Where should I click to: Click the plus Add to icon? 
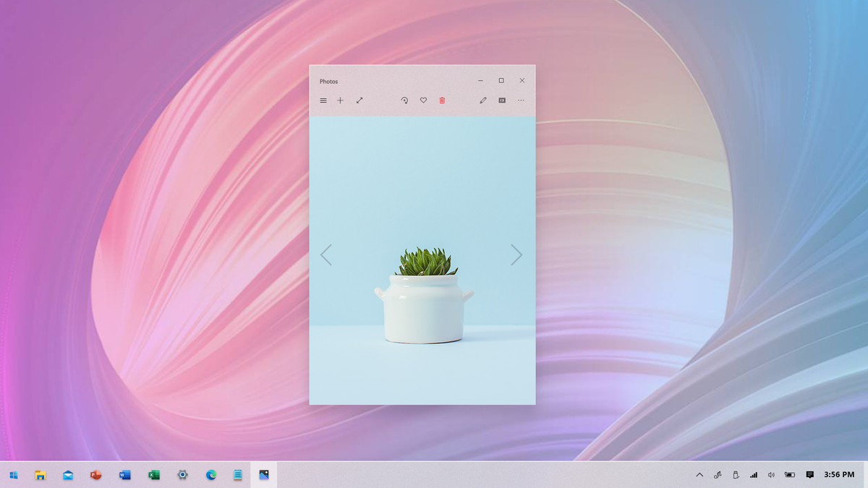pos(340,100)
